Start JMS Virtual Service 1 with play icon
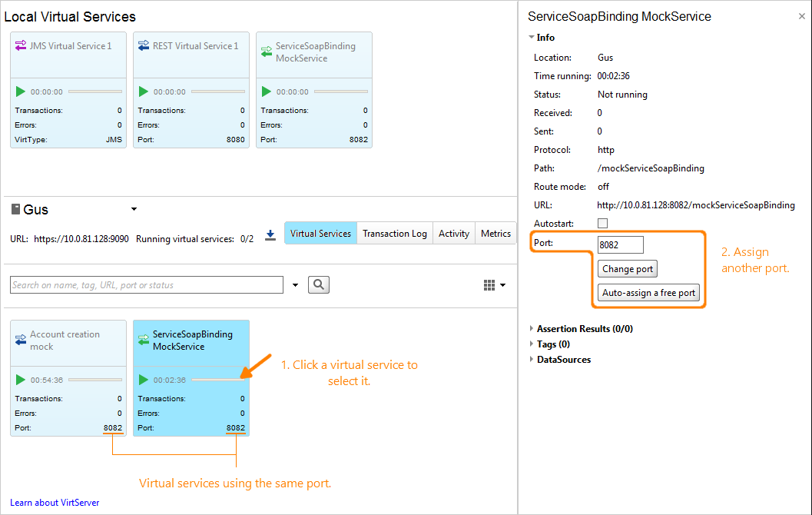Image resolution: width=812 pixels, height=515 pixels. (x=21, y=91)
